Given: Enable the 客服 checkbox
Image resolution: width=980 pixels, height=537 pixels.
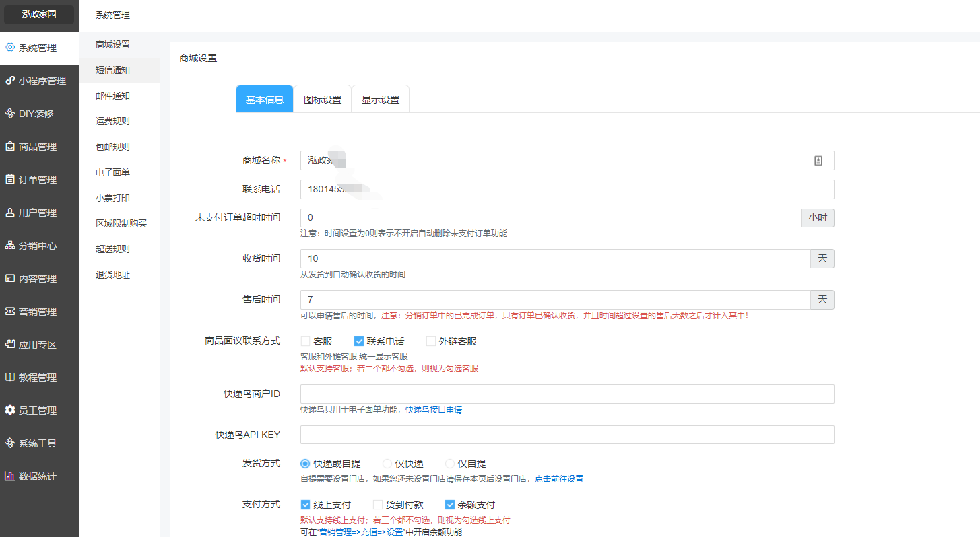Looking at the screenshot, I should 305,341.
